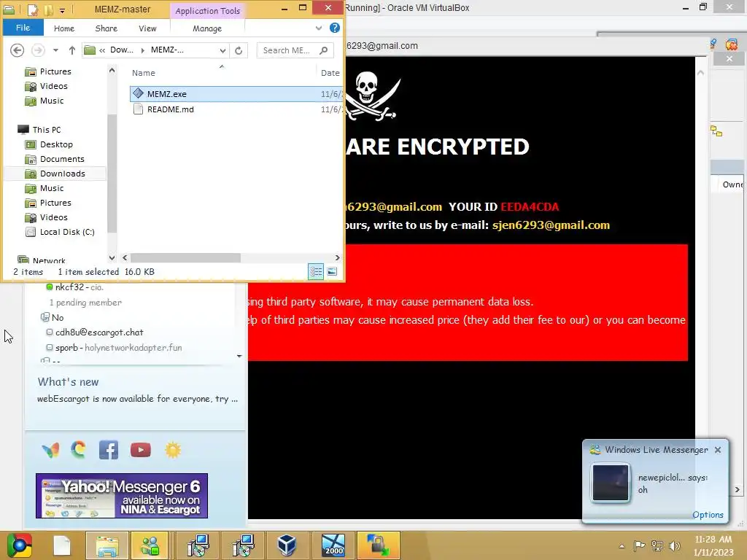
Task: Click the MEMZ.exe file icon
Action: click(138, 93)
